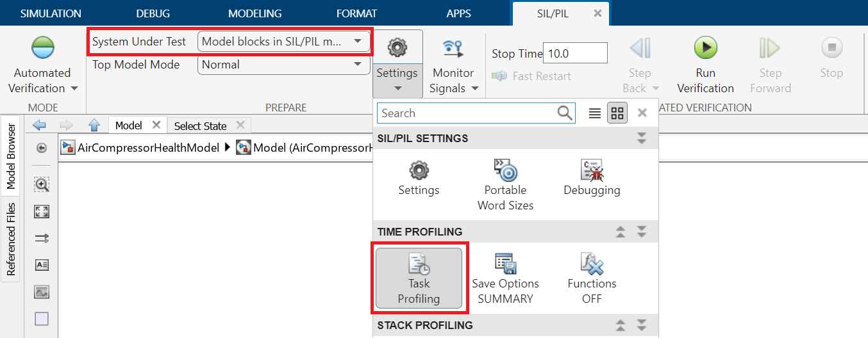Open the Select State document tab
The image size is (868, 338).
pyautogui.click(x=201, y=125)
